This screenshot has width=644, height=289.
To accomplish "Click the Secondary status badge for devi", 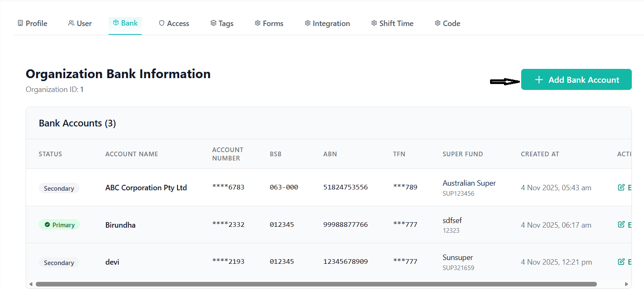I will click(59, 263).
